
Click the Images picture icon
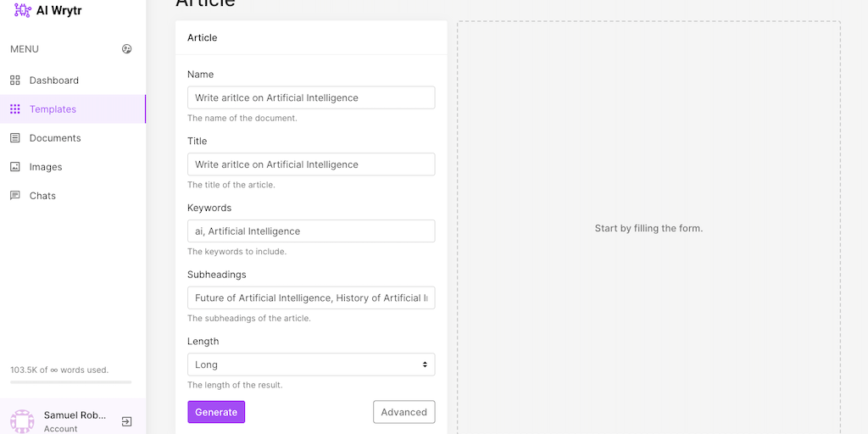click(15, 167)
